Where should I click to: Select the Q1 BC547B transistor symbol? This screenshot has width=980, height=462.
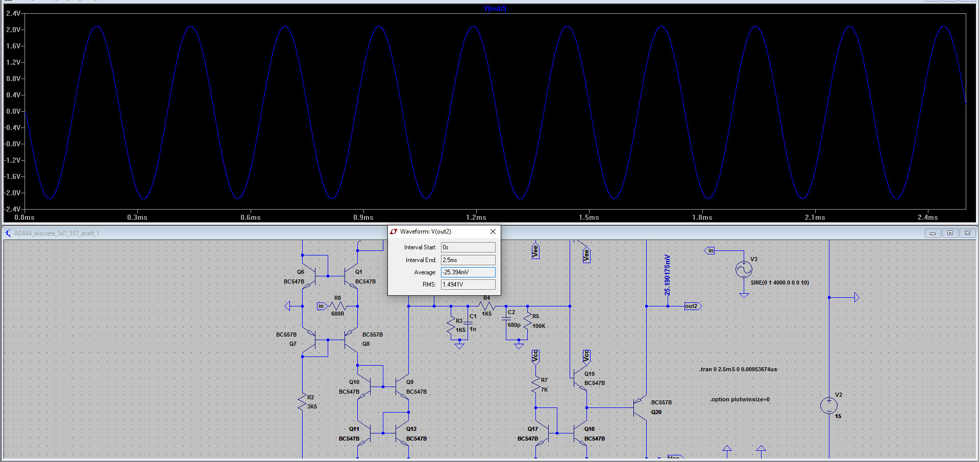click(351, 276)
